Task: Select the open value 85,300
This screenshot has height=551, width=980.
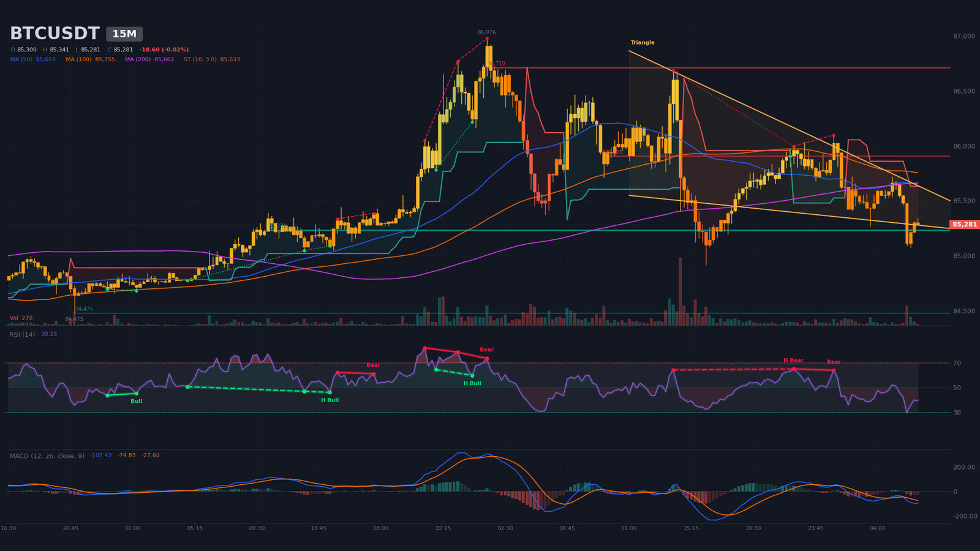Action: pyautogui.click(x=27, y=50)
